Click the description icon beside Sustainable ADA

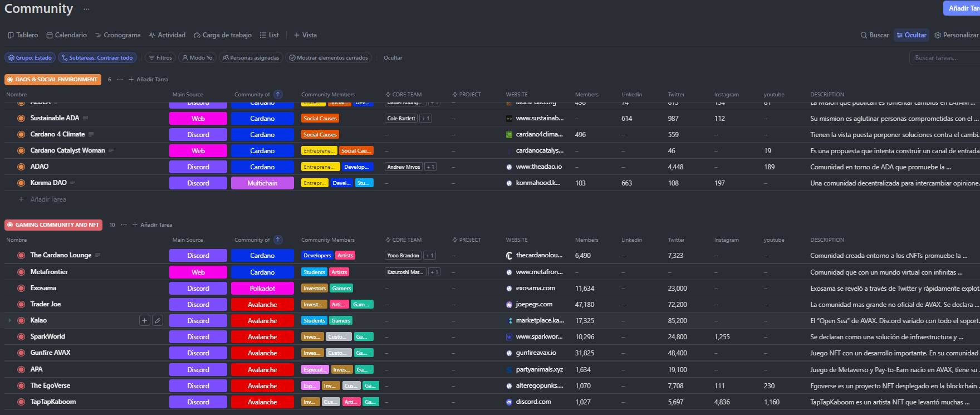(x=85, y=118)
